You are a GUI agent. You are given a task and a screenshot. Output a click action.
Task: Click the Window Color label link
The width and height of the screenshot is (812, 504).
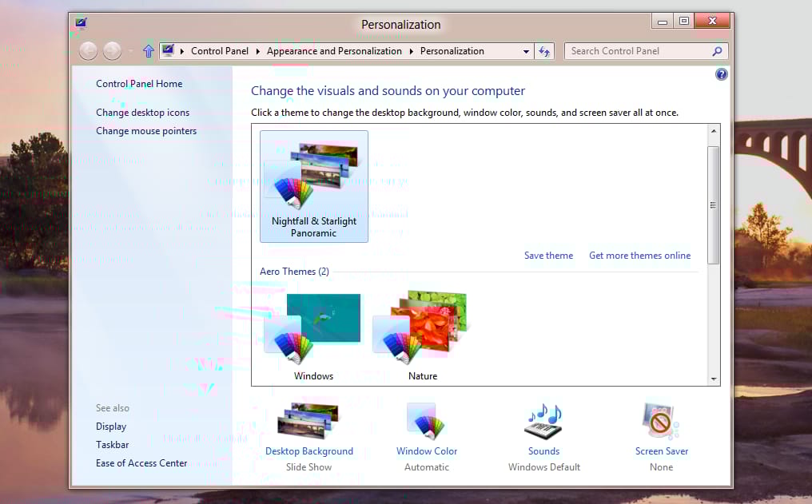pyautogui.click(x=427, y=451)
